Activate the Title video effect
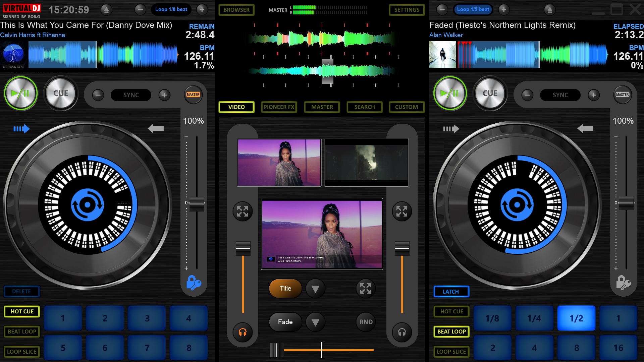644x362 pixels. (285, 288)
